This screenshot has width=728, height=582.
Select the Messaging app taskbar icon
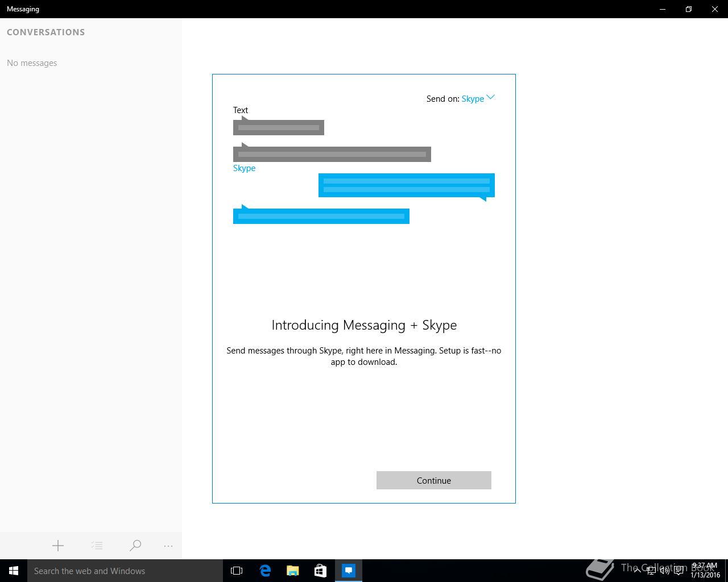(x=348, y=571)
